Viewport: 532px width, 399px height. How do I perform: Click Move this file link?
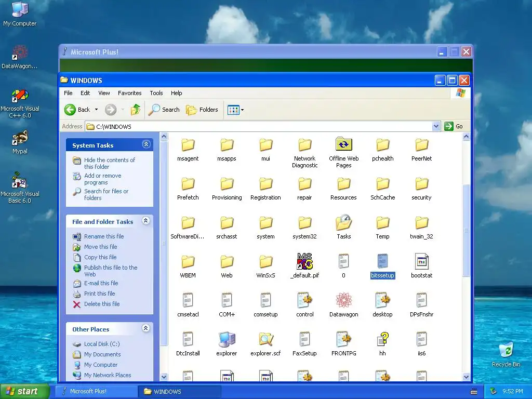click(x=100, y=247)
